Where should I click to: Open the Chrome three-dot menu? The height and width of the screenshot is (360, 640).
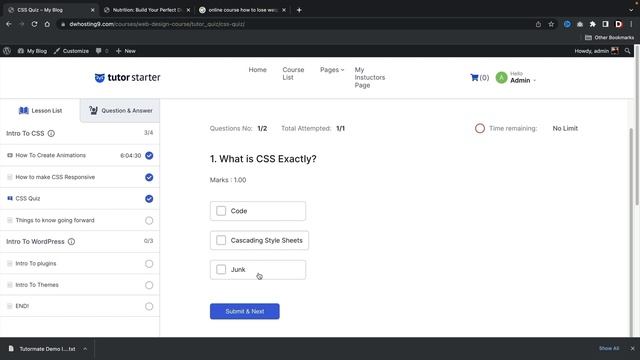point(631,24)
